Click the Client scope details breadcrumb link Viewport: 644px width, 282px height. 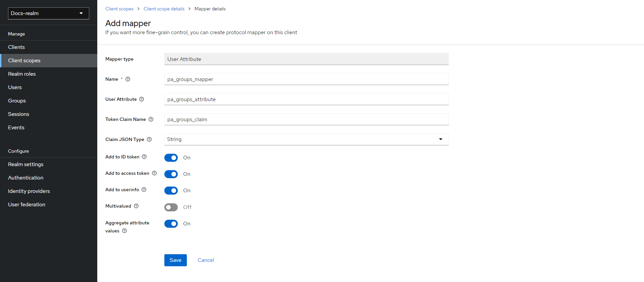point(164,9)
